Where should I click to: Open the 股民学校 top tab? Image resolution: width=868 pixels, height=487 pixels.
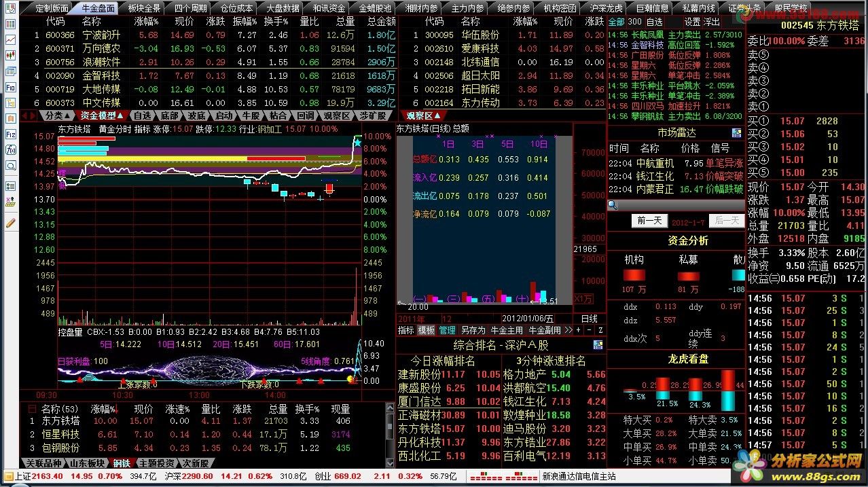pos(791,8)
